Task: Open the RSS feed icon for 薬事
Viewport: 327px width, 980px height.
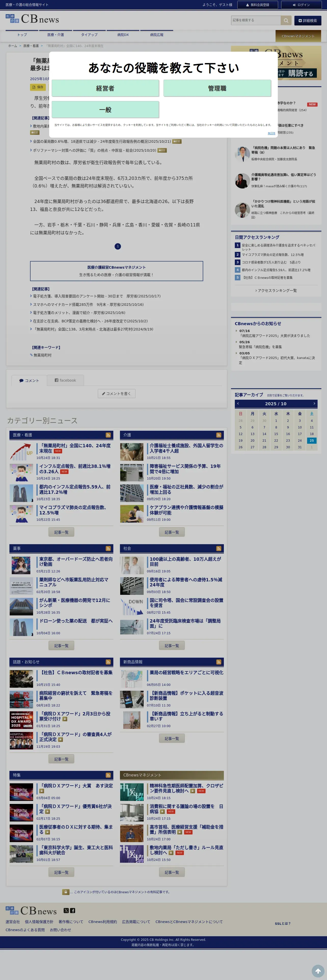Action: 108,548
